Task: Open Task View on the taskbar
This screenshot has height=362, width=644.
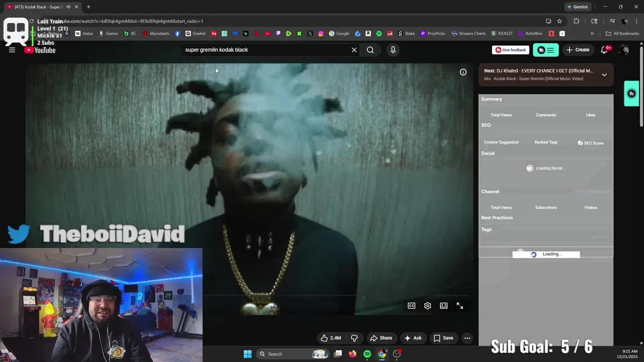Action: coord(338,354)
